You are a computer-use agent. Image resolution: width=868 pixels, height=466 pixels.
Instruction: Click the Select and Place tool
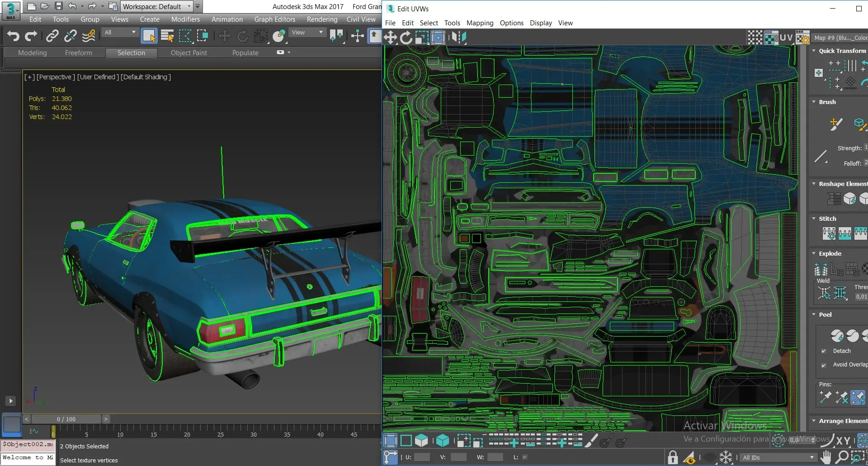click(279, 36)
